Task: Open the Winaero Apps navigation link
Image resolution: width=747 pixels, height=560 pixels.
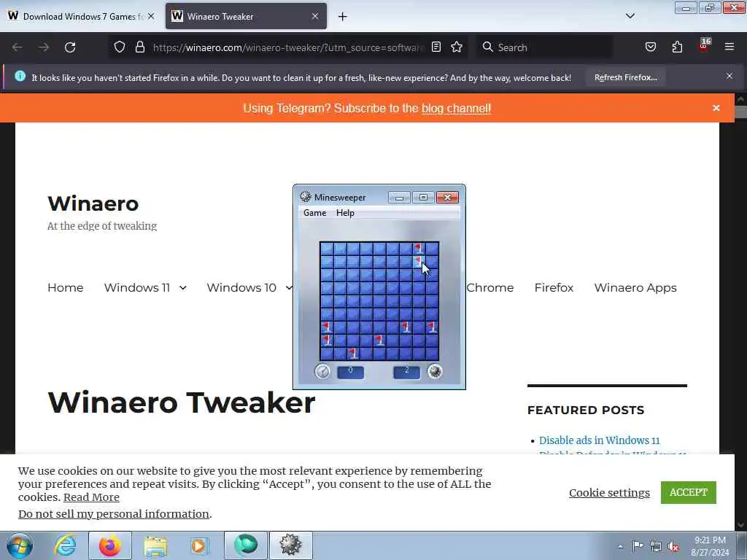Action: (635, 287)
